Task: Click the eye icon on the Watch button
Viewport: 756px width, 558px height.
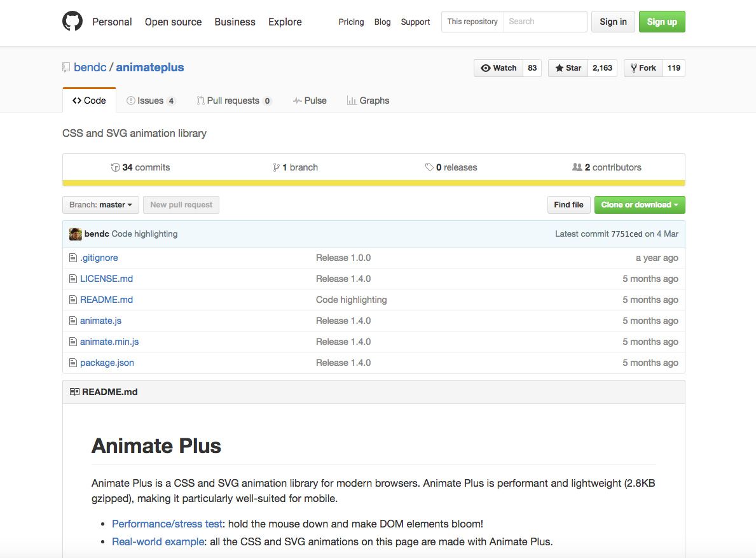Action: tap(486, 67)
